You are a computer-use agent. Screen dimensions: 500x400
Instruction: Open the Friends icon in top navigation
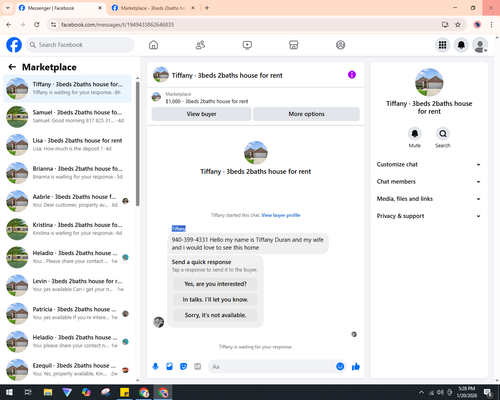coord(200,45)
